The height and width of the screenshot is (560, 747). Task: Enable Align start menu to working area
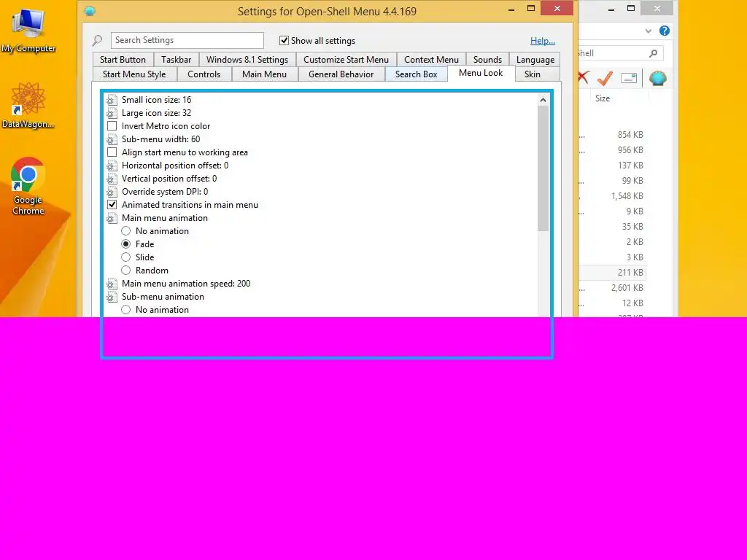[112, 152]
